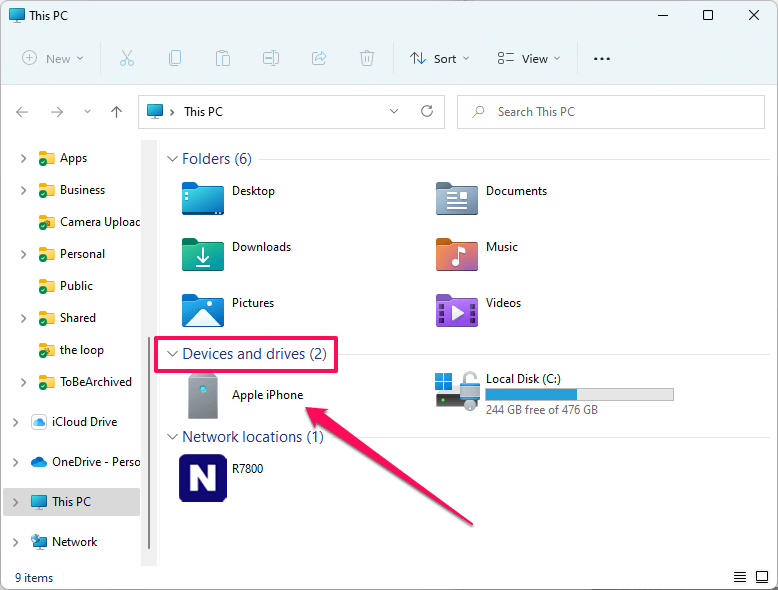Viewport: 778px width, 590px height.
Task: Go back with the left arrow
Action: [22, 112]
